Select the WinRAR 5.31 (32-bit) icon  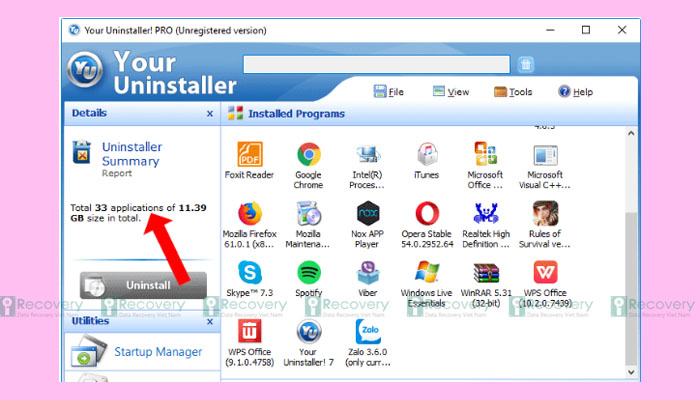(x=486, y=273)
